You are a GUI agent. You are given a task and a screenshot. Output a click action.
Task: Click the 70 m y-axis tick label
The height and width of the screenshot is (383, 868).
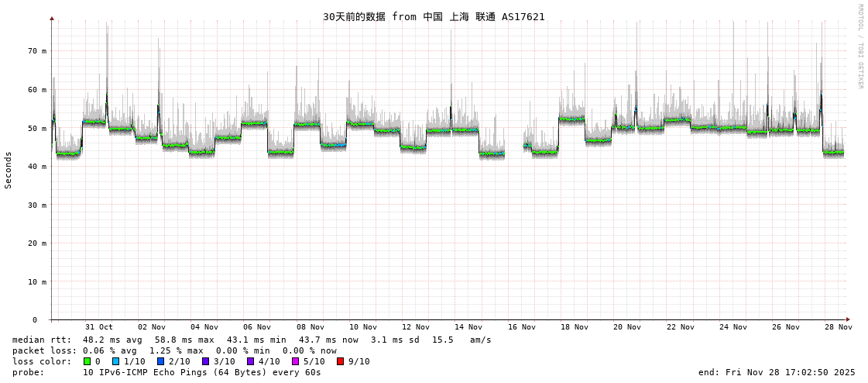37,51
